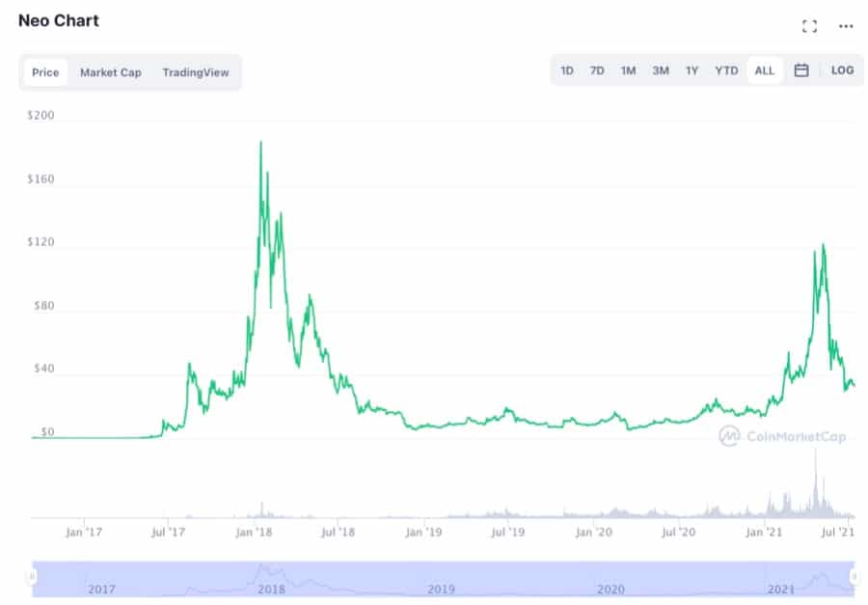This screenshot has width=868, height=605.
Task: Select the 3M time range
Action: (x=660, y=70)
